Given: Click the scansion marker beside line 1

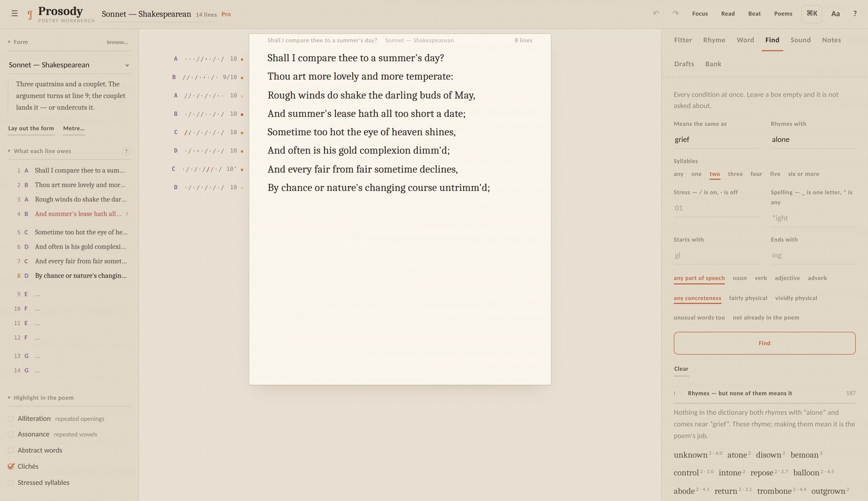Looking at the screenshot, I should (242, 59).
